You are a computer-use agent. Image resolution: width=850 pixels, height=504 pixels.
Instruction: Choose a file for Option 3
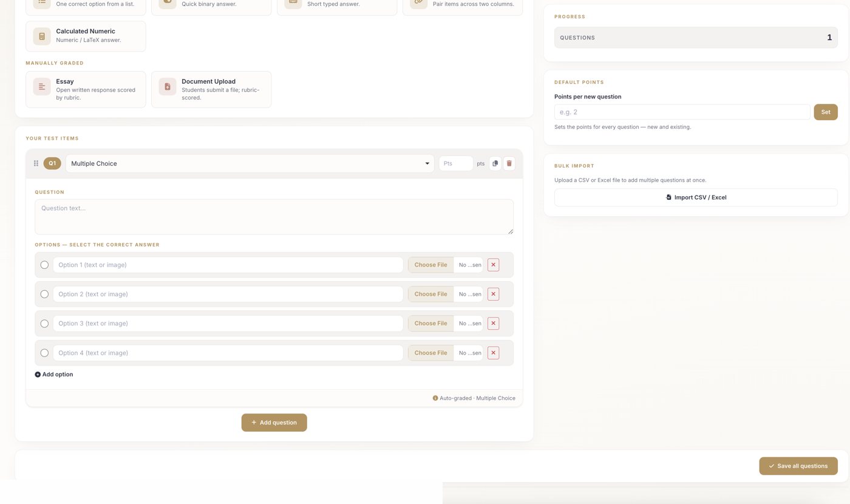[x=431, y=324]
